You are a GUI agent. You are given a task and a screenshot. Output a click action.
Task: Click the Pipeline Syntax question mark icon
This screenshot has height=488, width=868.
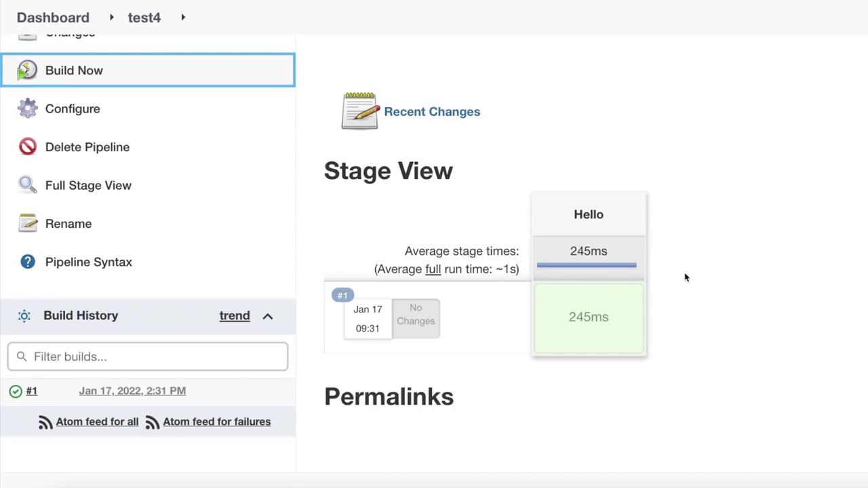pyautogui.click(x=28, y=262)
